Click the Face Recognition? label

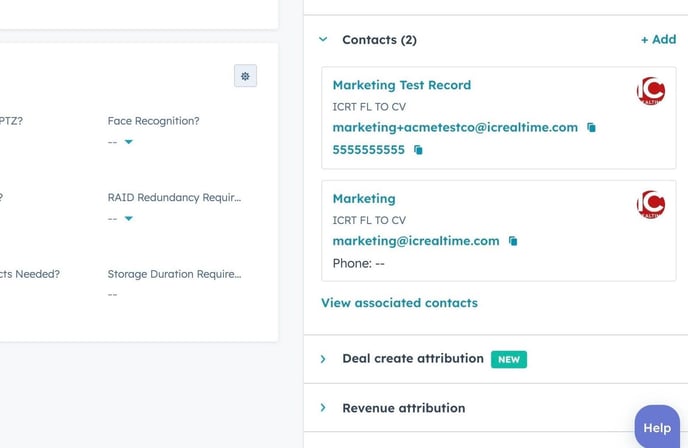click(x=154, y=121)
